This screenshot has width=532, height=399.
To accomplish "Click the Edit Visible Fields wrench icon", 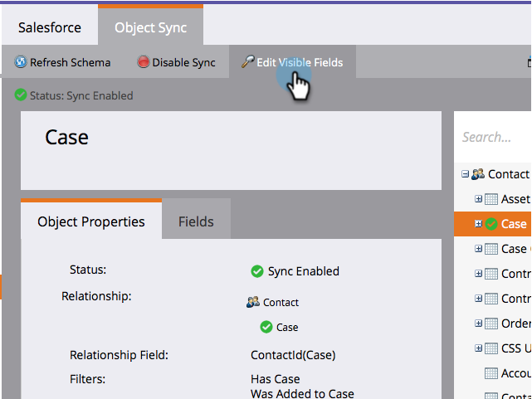I will point(247,62).
